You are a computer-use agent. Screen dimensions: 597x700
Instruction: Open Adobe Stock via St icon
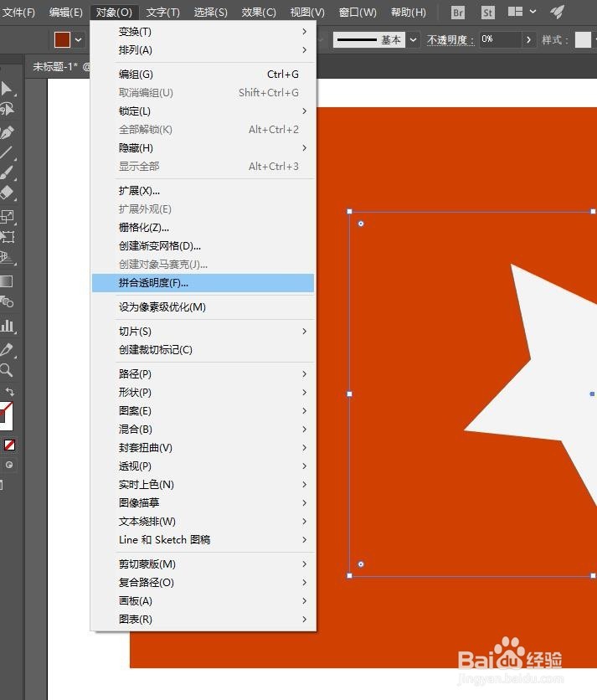(487, 13)
